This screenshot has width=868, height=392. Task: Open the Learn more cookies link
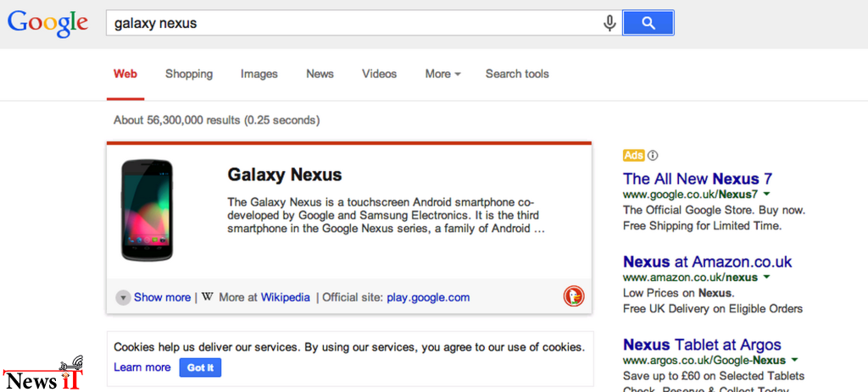pyautogui.click(x=142, y=367)
